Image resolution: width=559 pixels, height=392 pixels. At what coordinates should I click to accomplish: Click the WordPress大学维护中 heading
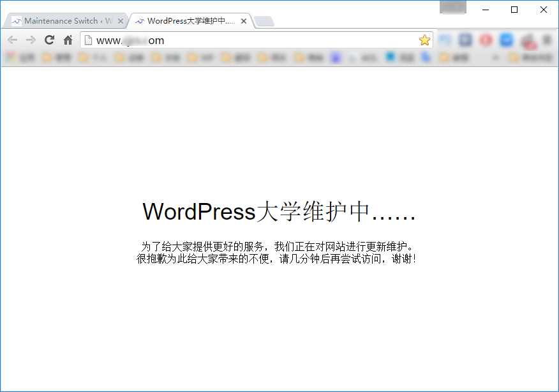(x=279, y=211)
